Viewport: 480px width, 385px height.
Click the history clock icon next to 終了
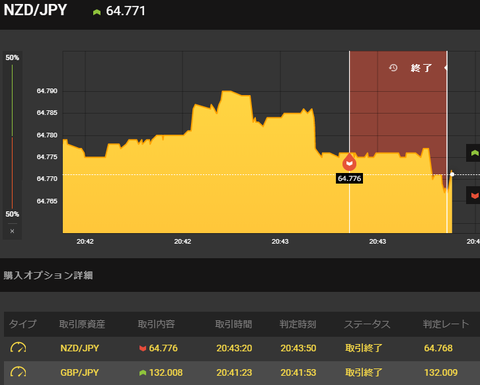coord(393,68)
